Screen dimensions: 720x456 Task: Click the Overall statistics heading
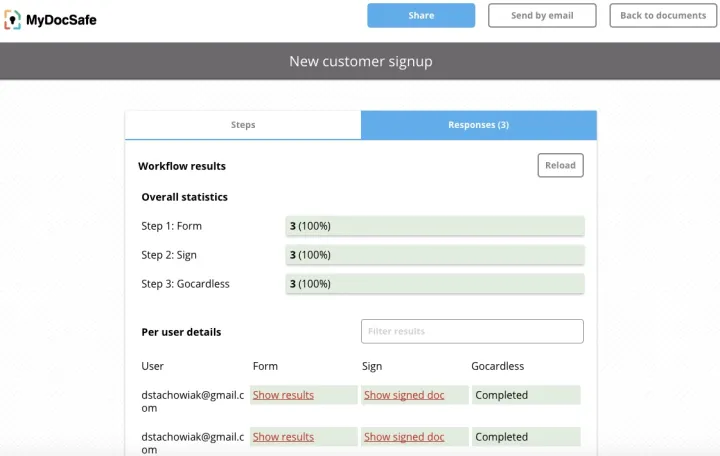[185, 197]
